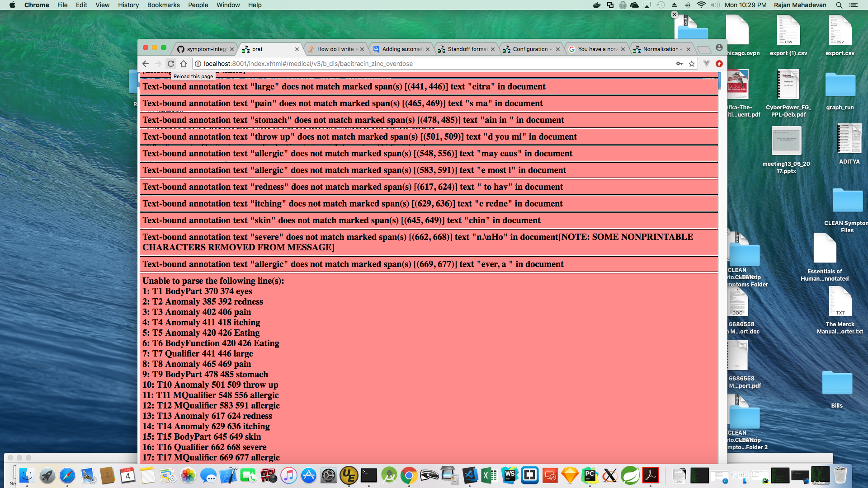
Task: Reload the brat page
Action: (171, 64)
